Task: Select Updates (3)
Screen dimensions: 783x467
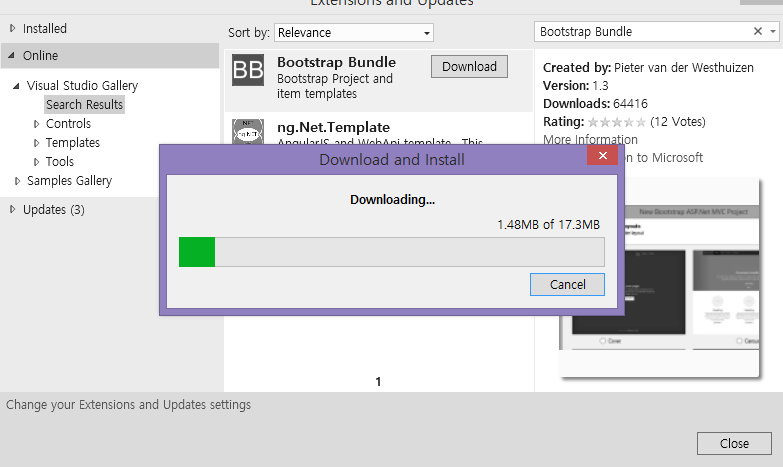Action: pyautogui.click(x=54, y=209)
